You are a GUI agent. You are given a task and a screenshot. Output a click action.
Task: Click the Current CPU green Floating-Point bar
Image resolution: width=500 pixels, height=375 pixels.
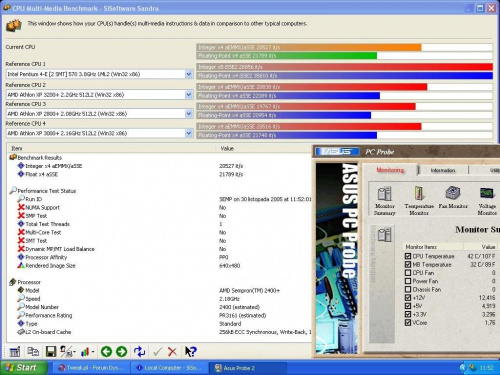(x=287, y=56)
